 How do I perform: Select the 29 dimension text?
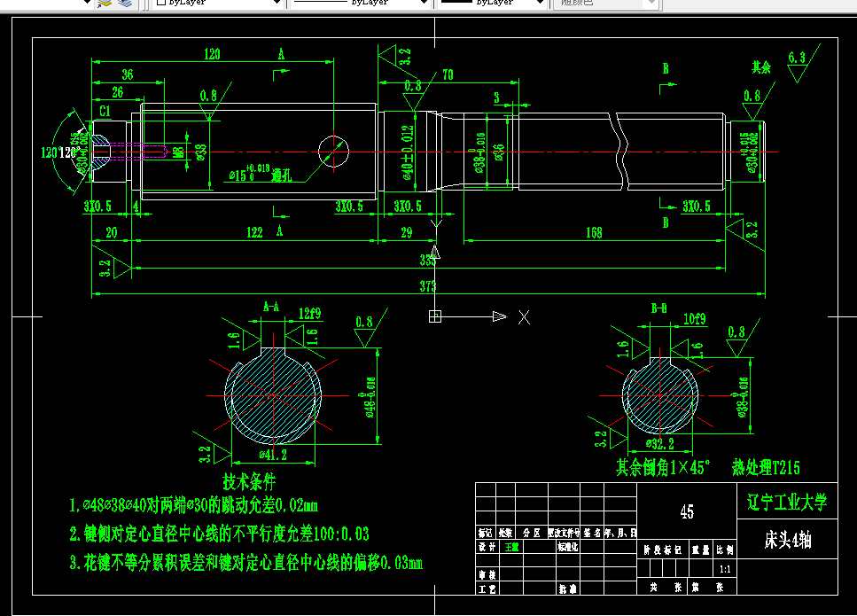click(x=407, y=232)
